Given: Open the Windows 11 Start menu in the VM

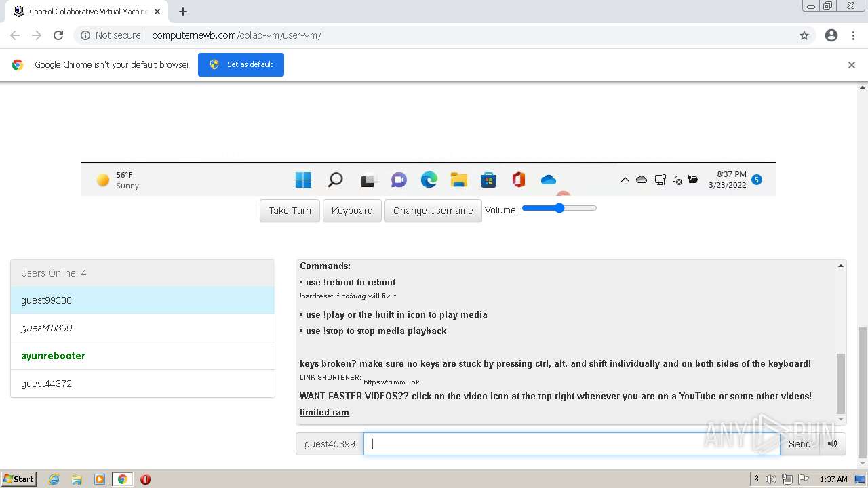Looking at the screenshot, I should (x=303, y=180).
